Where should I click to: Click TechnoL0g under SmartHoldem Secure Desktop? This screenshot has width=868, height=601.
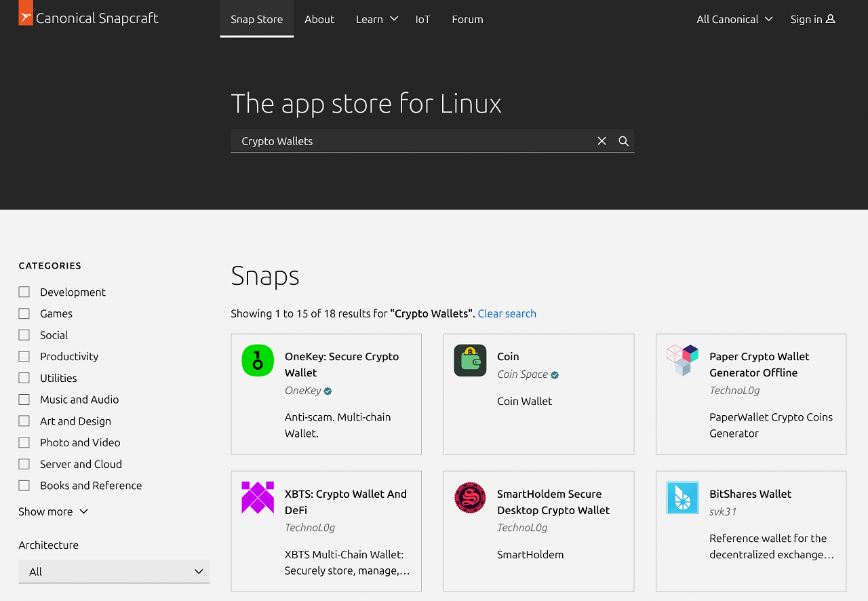point(522,528)
